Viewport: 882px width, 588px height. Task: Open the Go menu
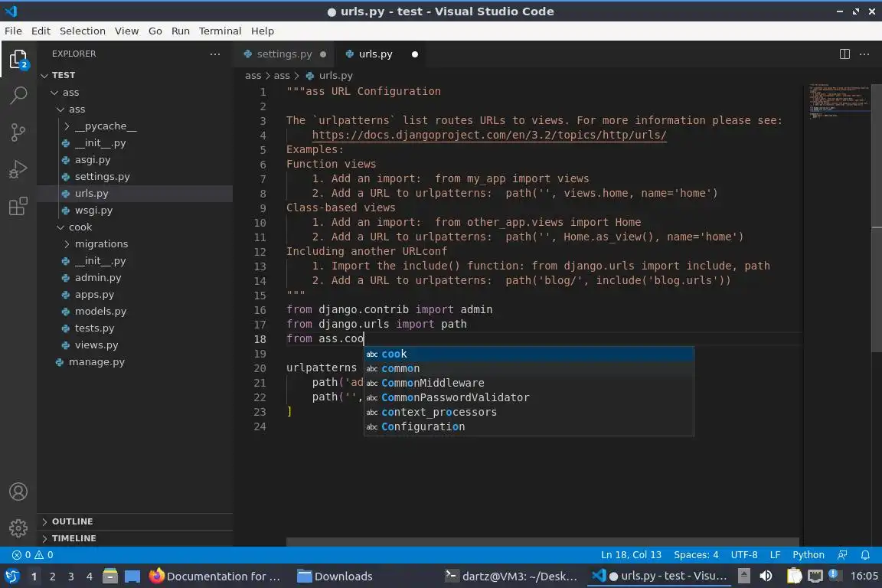[155, 31]
